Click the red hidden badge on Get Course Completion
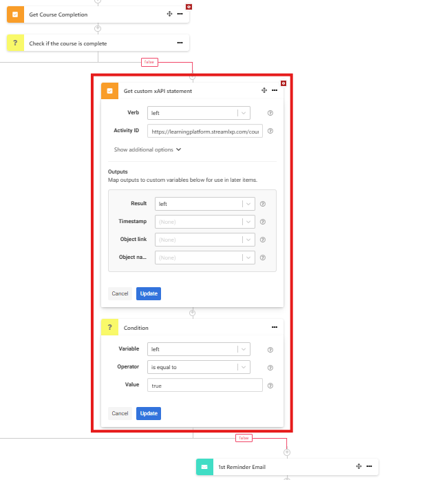The image size is (448, 480). [189, 7]
